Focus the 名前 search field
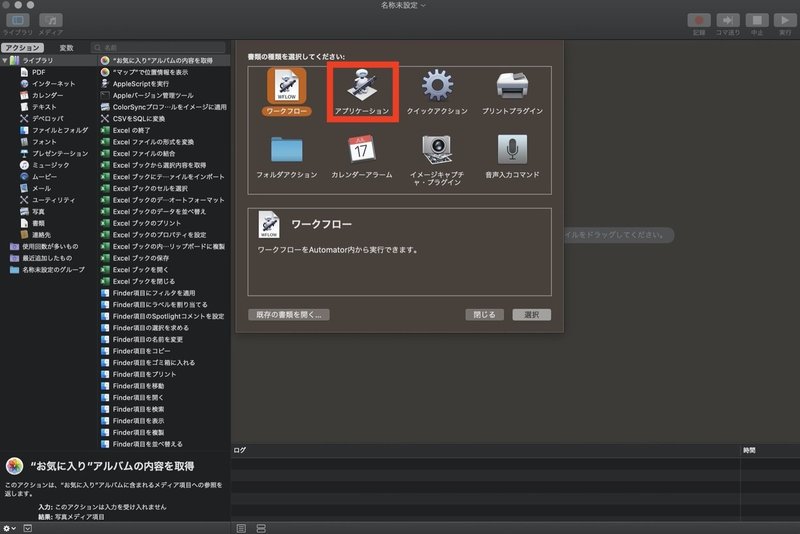800x534 pixels. coord(158,47)
